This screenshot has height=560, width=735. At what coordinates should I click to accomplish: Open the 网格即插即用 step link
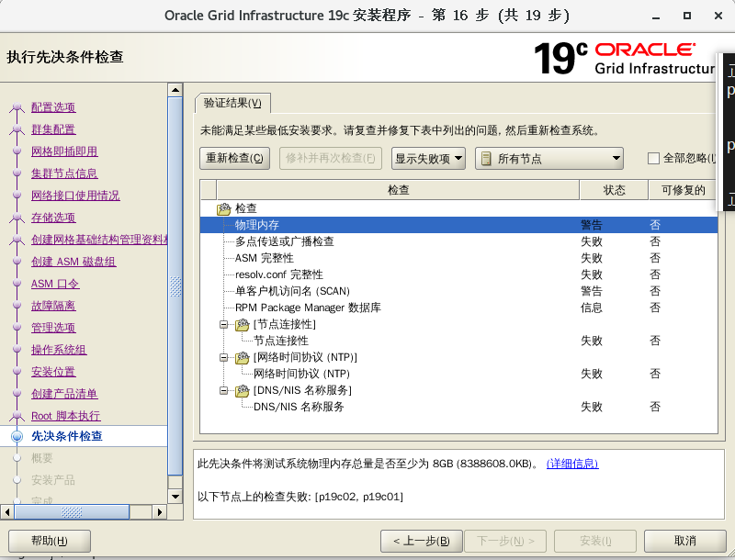pyautogui.click(x=64, y=151)
